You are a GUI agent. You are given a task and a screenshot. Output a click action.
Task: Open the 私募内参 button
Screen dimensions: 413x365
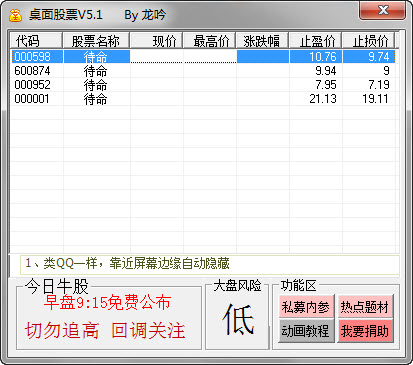(x=306, y=307)
